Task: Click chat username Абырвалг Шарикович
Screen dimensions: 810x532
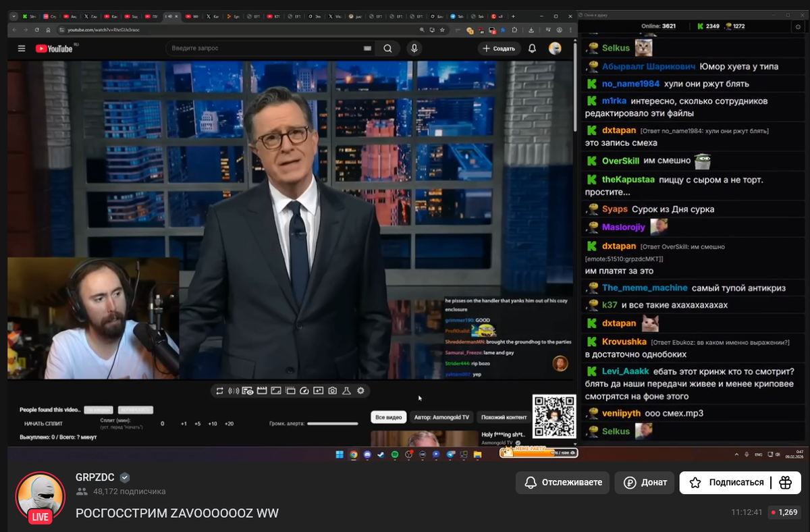Action: coord(649,66)
